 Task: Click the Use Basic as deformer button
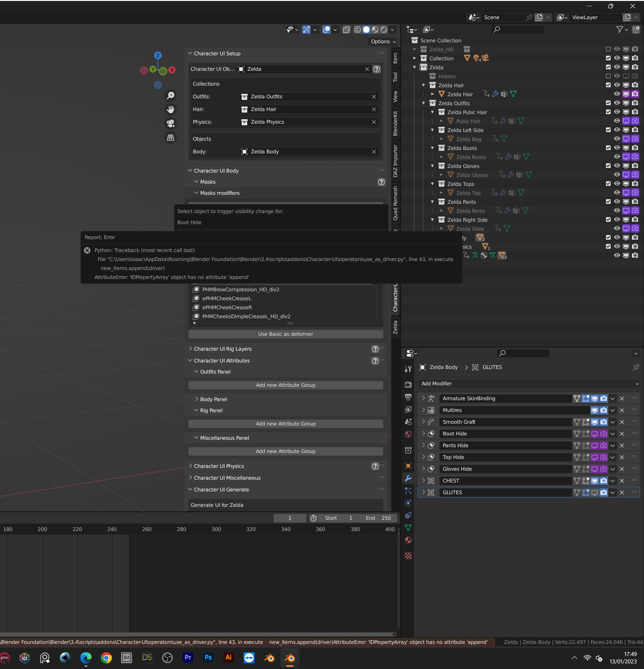click(x=286, y=334)
